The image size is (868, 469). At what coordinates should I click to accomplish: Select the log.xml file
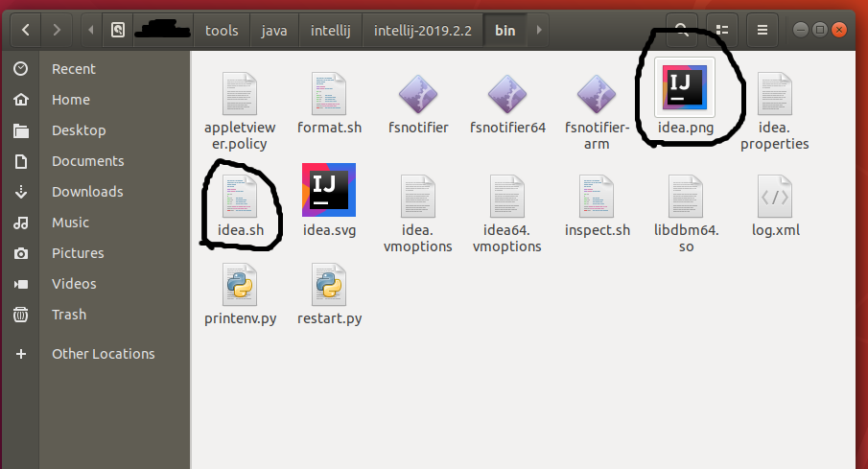(x=775, y=206)
